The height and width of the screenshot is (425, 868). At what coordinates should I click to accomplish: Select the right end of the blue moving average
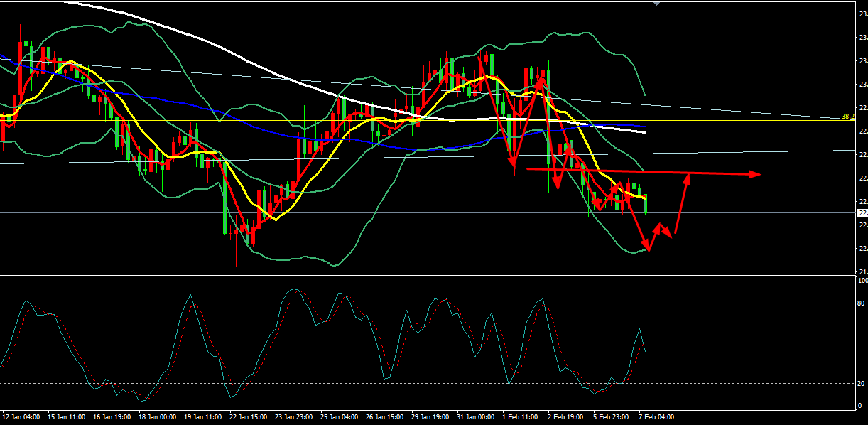coord(644,127)
